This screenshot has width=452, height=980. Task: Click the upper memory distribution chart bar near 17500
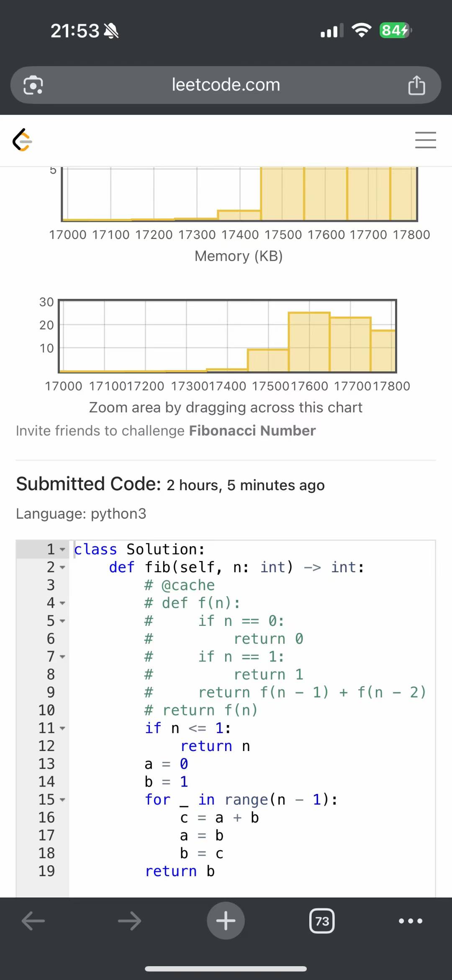point(282,193)
